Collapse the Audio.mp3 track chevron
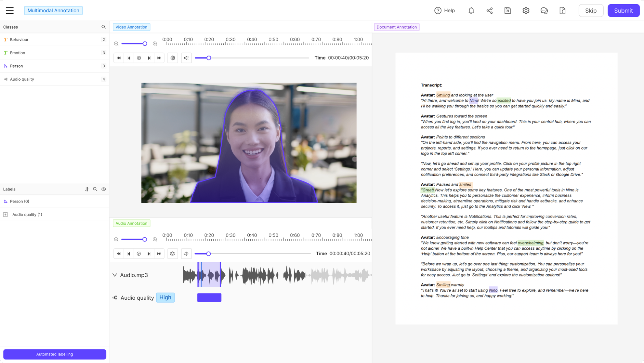 click(x=115, y=275)
